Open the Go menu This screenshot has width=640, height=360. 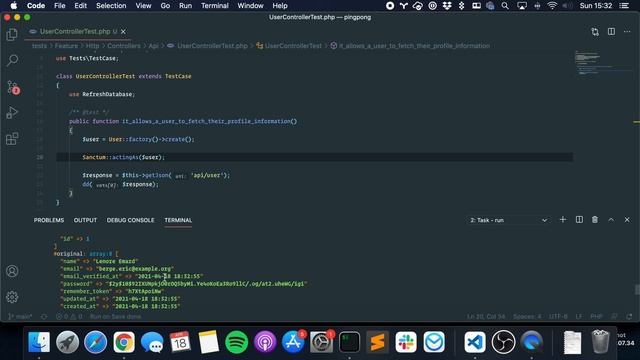165,6
